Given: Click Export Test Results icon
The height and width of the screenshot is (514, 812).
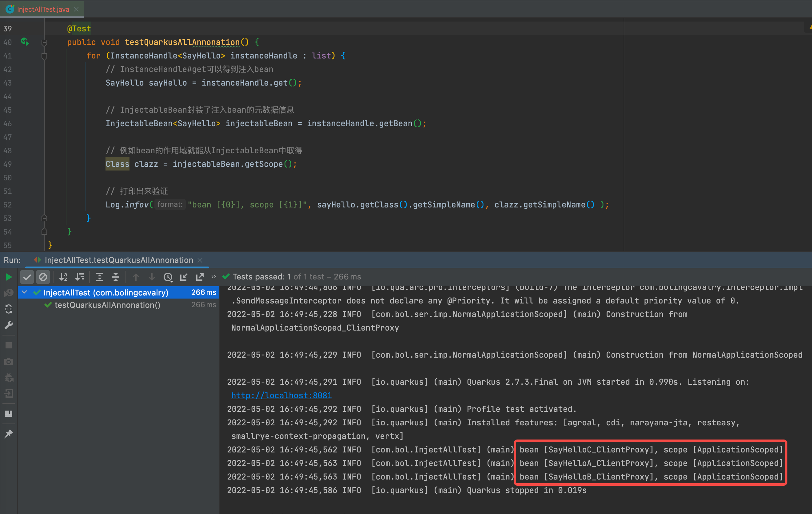Looking at the screenshot, I should click(x=200, y=277).
